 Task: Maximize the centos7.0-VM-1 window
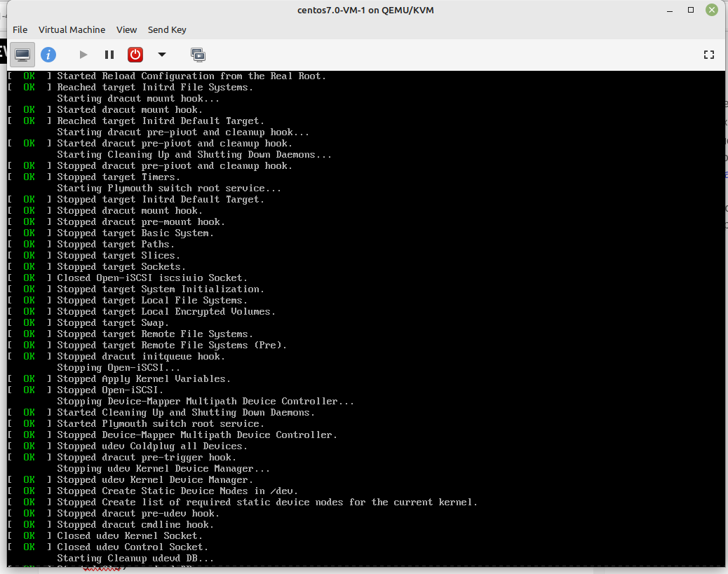pos(691,10)
